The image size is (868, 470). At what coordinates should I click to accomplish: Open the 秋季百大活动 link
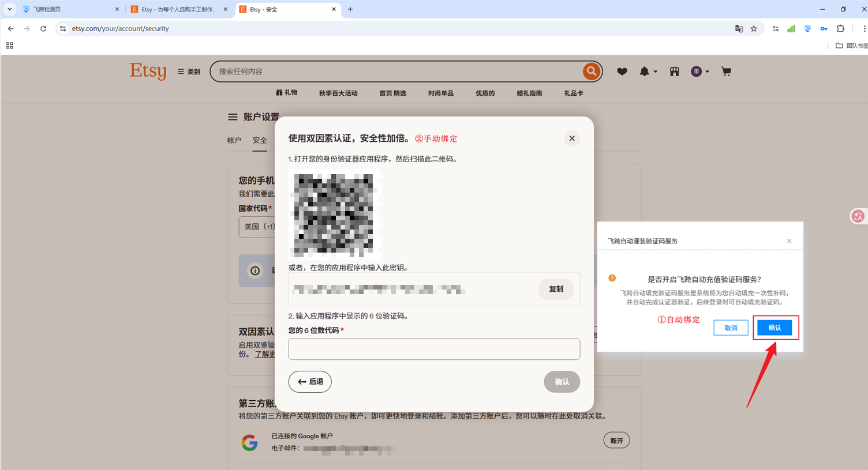338,93
